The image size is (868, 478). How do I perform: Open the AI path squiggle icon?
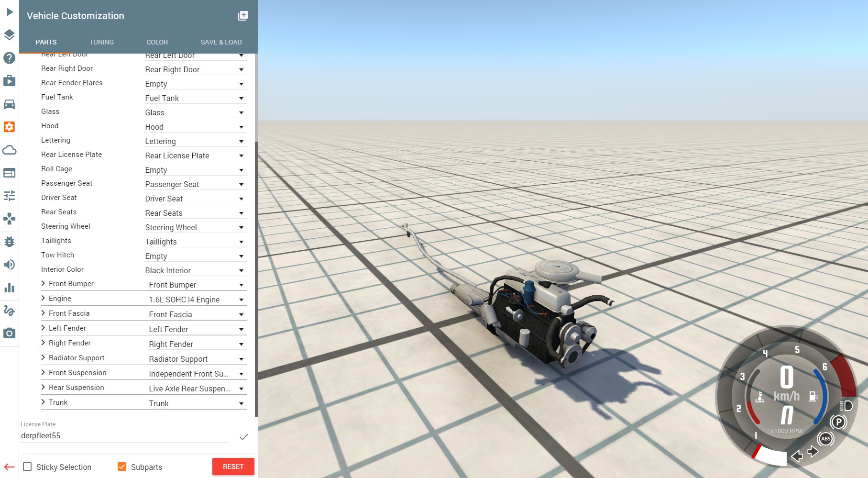(x=10, y=311)
